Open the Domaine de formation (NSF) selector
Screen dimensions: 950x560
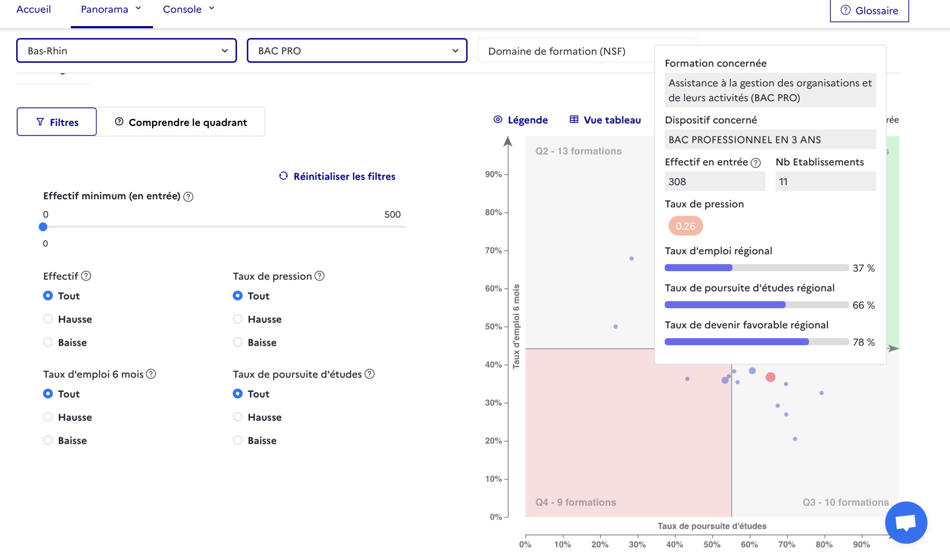pos(566,50)
